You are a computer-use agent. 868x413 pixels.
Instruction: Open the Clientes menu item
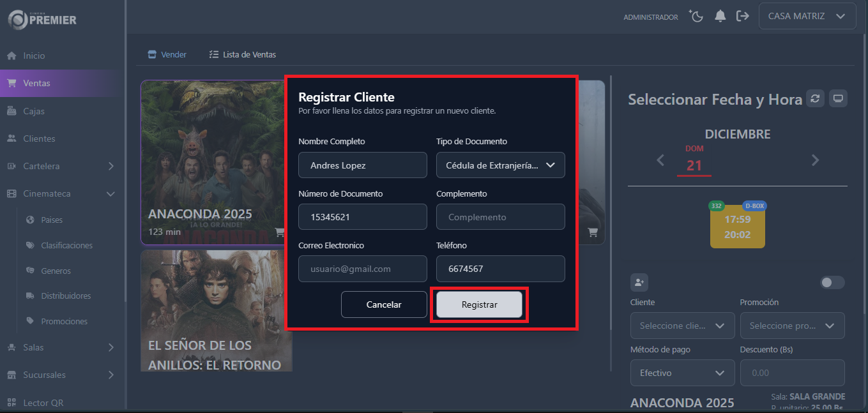click(x=38, y=138)
